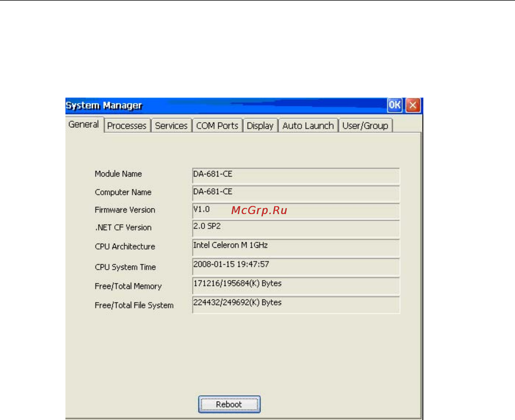Click the 'Computer Name' label

click(x=123, y=192)
